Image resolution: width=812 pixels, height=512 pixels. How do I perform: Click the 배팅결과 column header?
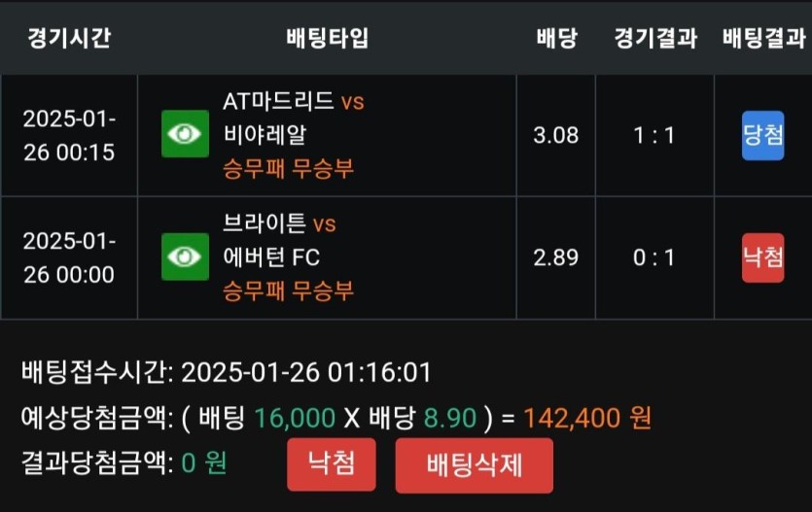pyautogui.click(x=763, y=39)
